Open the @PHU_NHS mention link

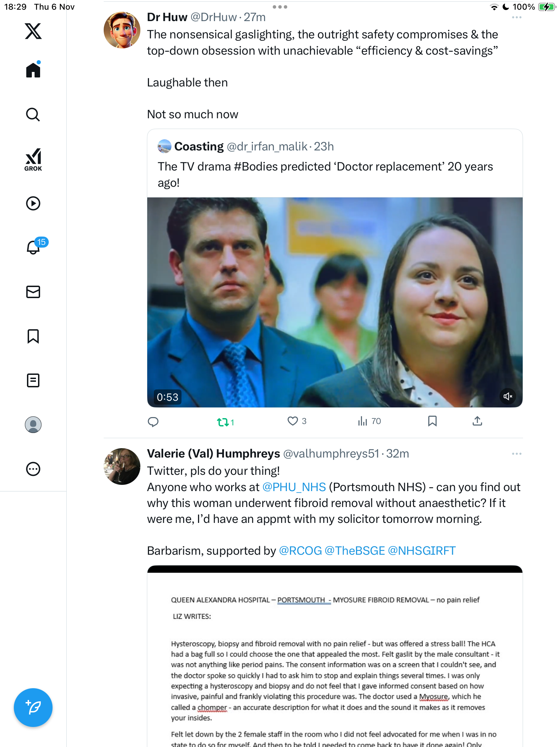click(x=294, y=487)
